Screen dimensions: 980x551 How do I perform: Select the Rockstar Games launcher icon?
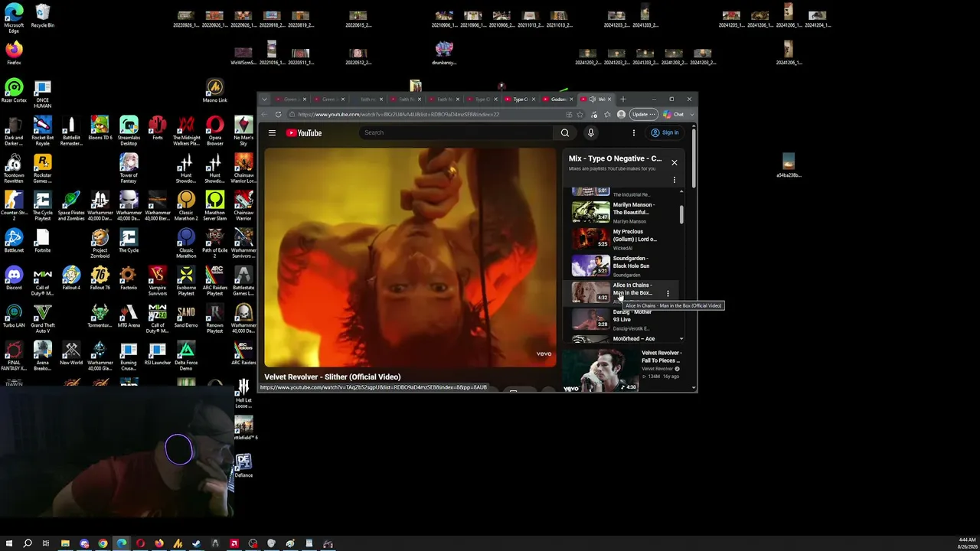(42, 168)
